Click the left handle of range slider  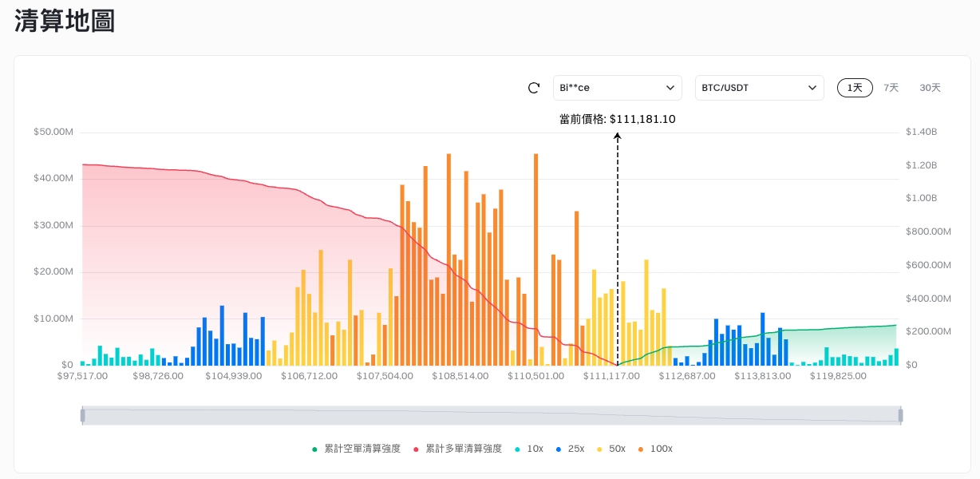tap(82, 415)
